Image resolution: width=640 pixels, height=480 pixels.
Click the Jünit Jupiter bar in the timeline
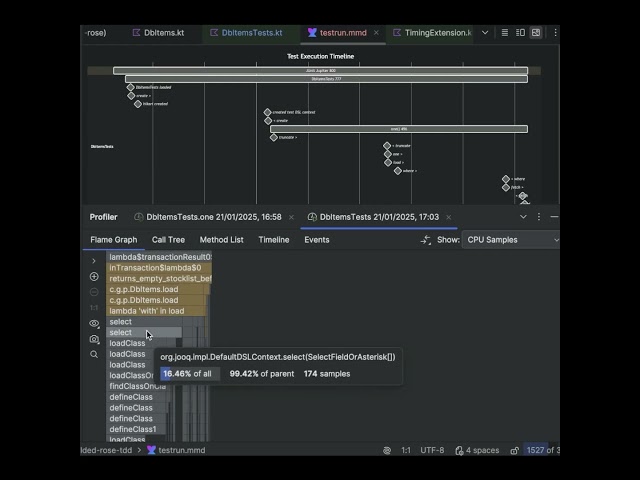[x=320, y=71]
